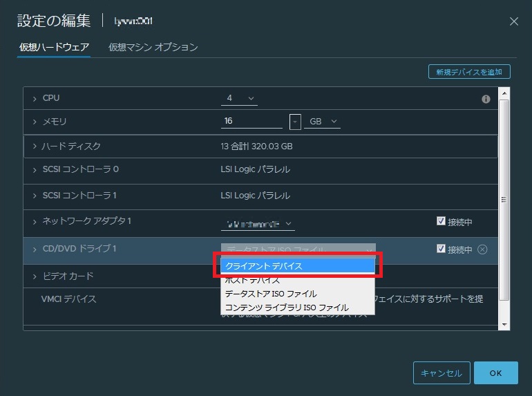532x396 pixels.
Task: Click the memory size input field
Action: (251, 121)
